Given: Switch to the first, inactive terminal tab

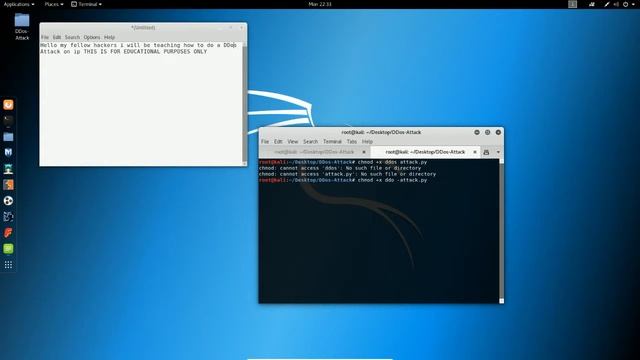Looking at the screenshot, I should tap(314, 152).
